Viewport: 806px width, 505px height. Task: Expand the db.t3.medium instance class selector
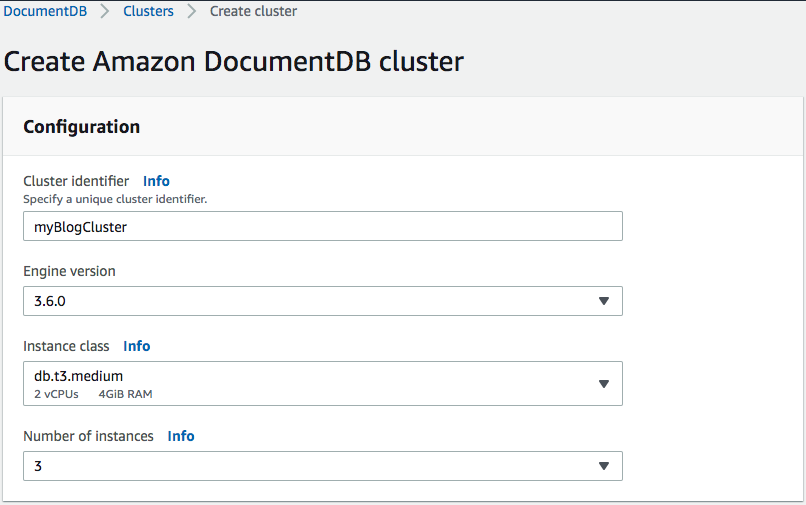(323, 384)
